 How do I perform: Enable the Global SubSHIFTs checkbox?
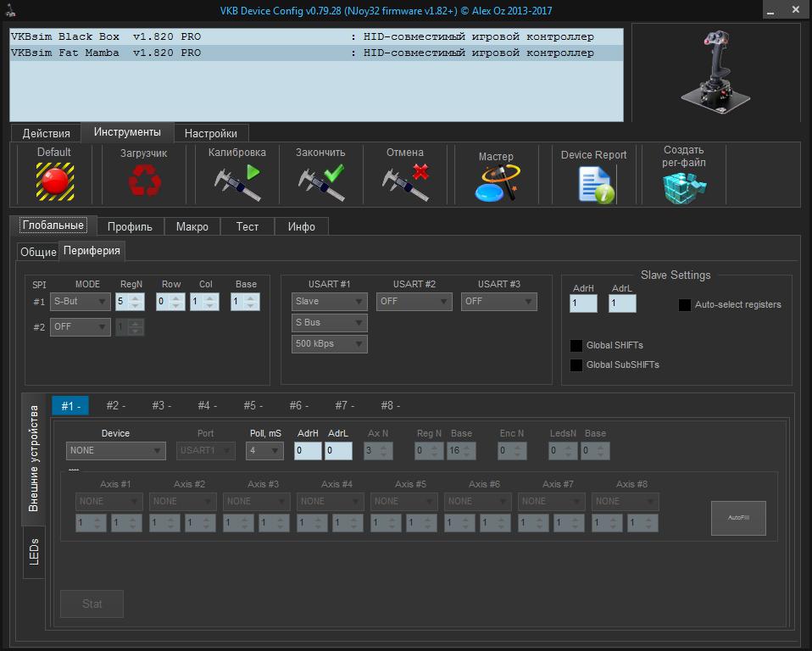click(576, 365)
